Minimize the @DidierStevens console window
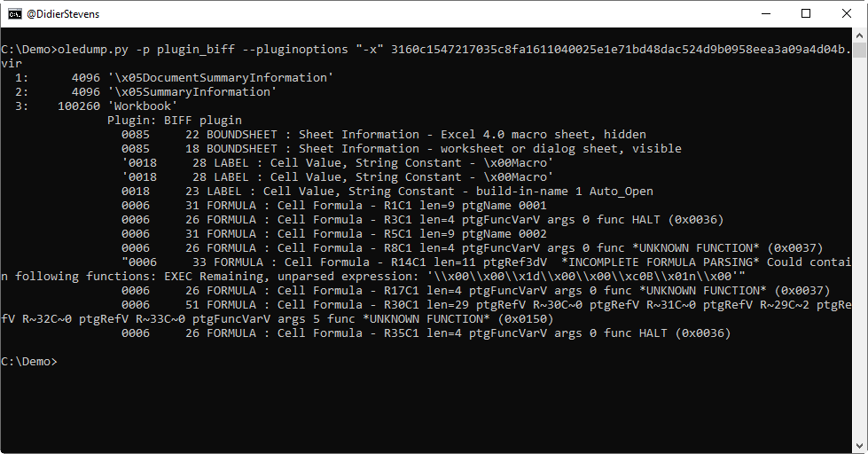The image size is (868, 454). coord(765,13)
